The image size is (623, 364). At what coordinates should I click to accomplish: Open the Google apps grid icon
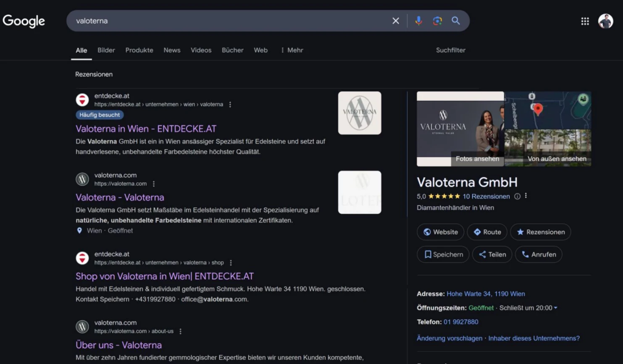coord(585,21)
